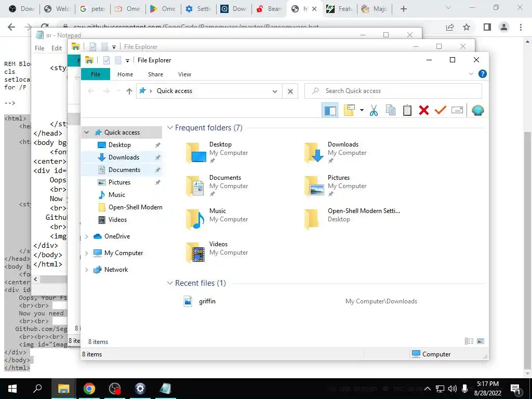
Task: Switch to the Beam Chrome tab
Action: 269,9
